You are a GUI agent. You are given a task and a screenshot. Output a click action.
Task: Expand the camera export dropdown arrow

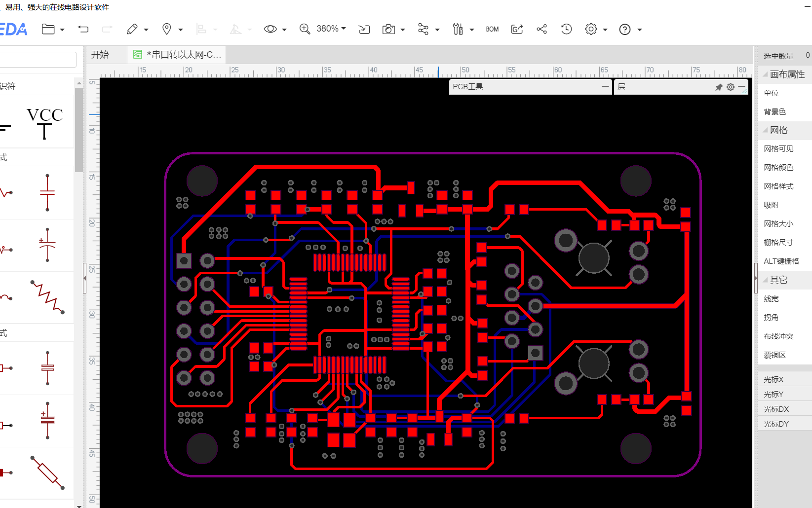[403, 30]
